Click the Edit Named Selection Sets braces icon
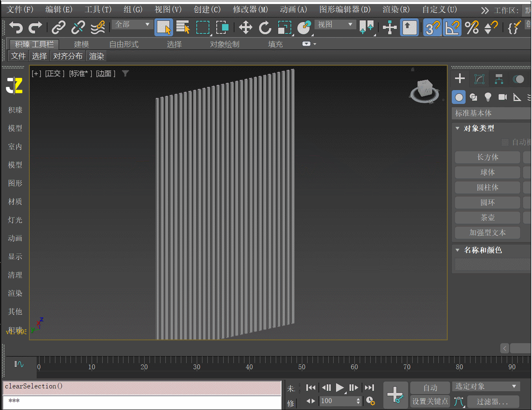The height and width of the screenshot is (410, 532). click(x=514, y=28)
